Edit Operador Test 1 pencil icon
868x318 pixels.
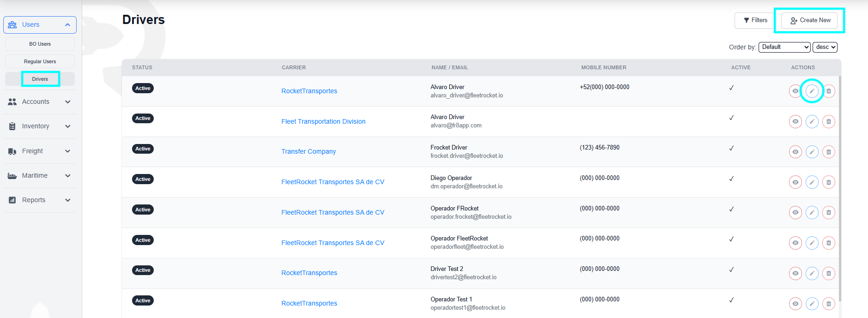click(812, 304)
